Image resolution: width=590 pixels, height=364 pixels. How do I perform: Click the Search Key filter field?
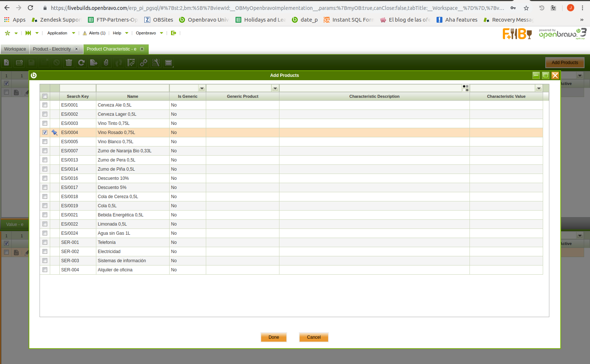(78, 88)
